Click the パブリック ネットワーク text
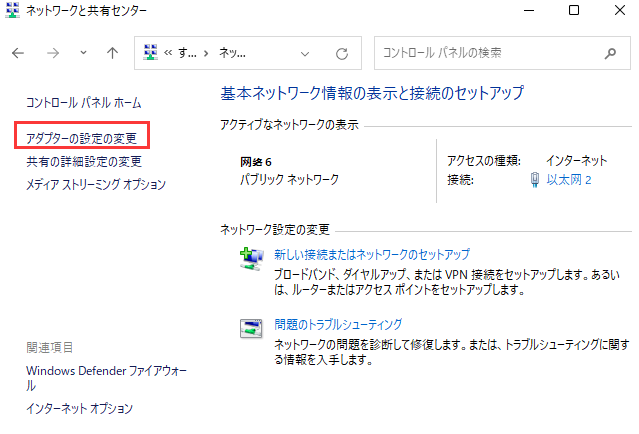Viewport: 639px width, 434px height. coord(289,179)
